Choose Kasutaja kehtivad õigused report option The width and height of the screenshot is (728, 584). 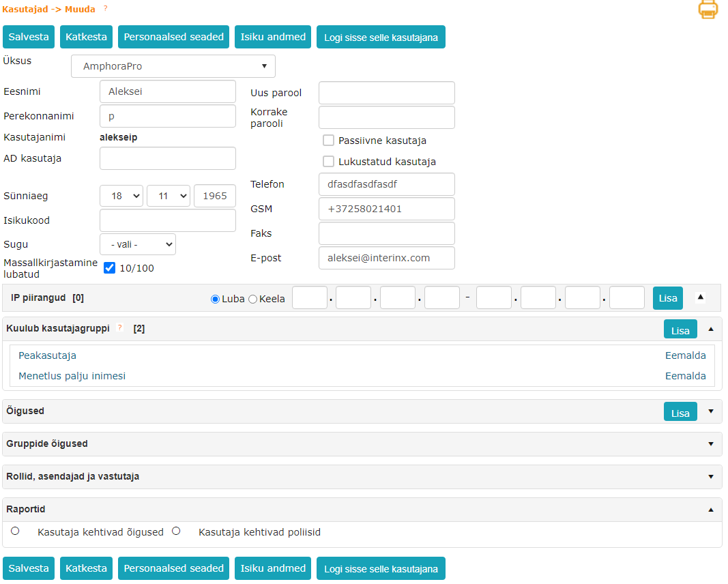tap(15, 531)
